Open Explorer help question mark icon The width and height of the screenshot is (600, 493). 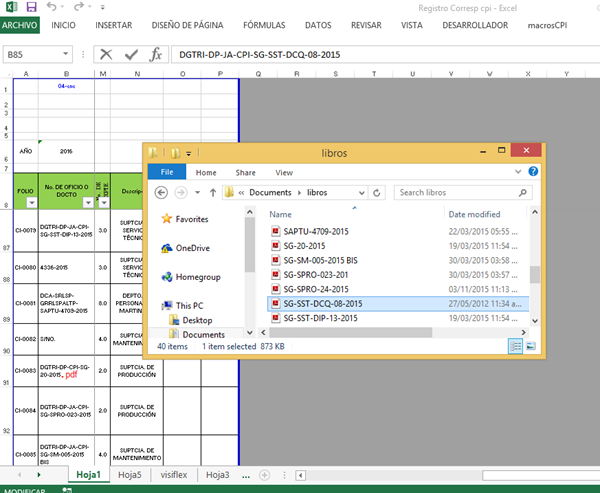534,172
